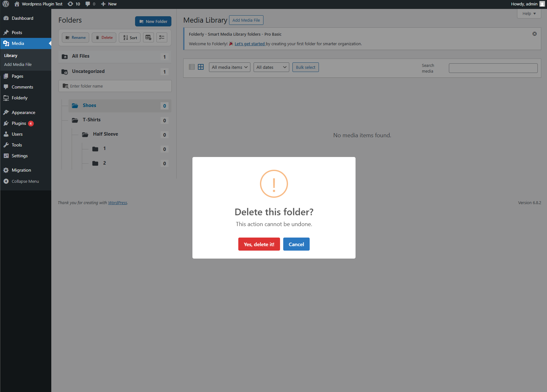
Task: Click the folder settings table icon
Action: point(148,38)
